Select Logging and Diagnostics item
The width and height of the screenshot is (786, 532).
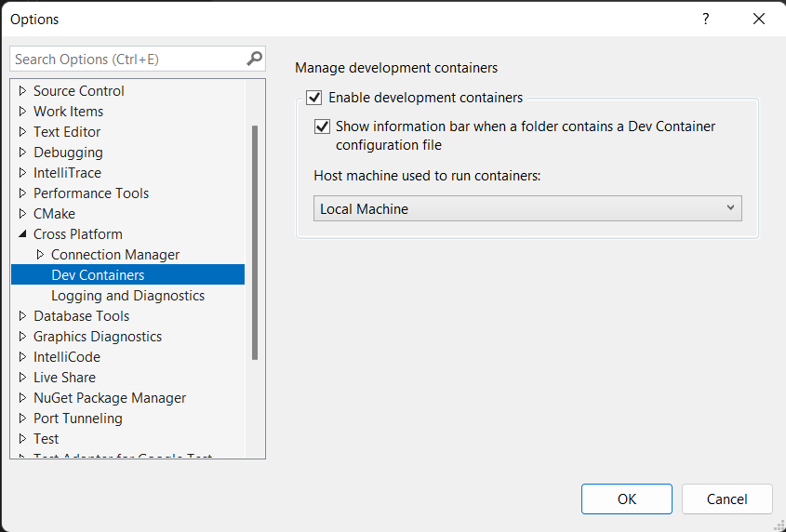127,296
